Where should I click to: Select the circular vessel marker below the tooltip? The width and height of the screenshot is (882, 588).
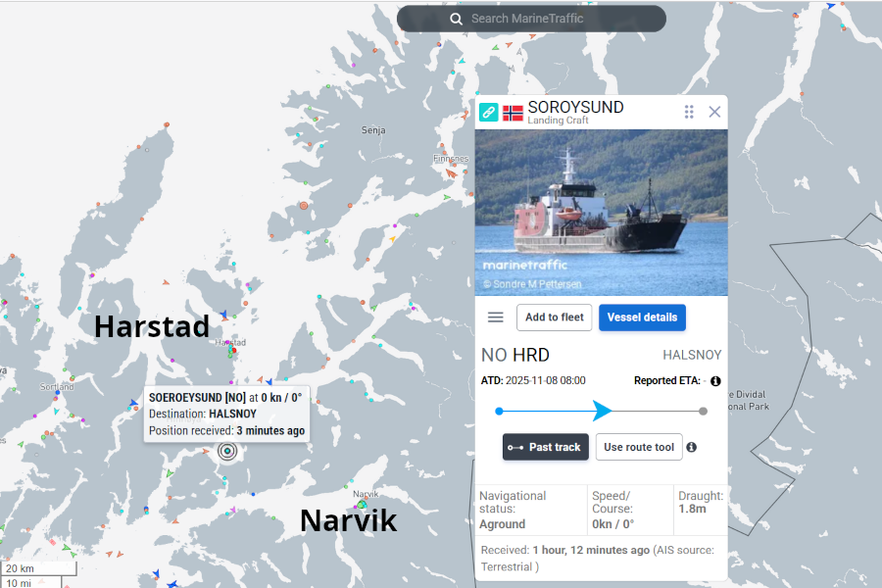click(227, 451)
